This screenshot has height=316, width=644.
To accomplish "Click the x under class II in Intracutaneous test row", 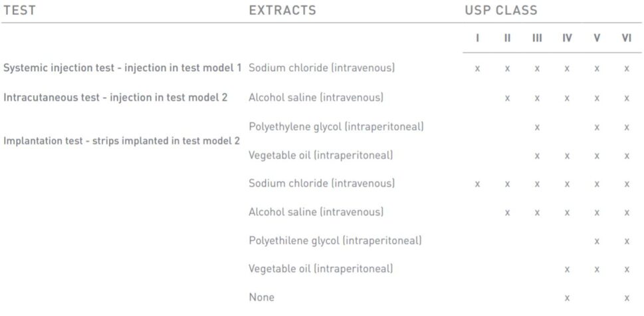I will [x=507, y=98].
